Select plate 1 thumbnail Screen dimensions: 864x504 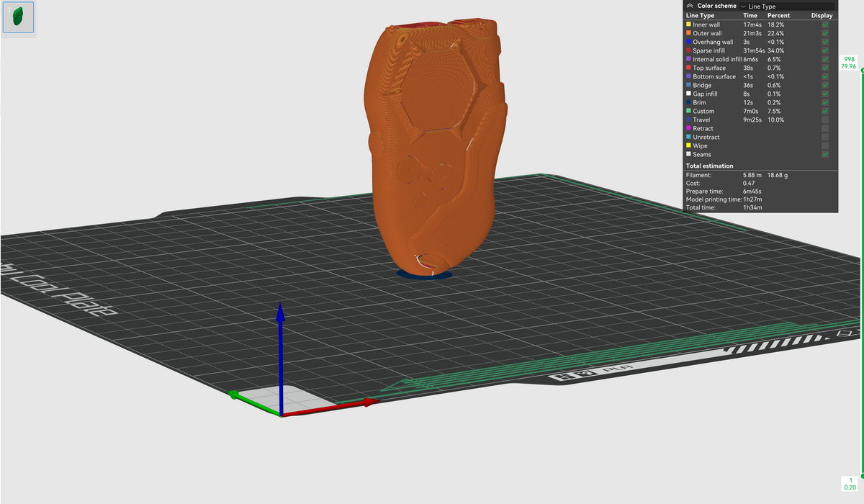[x=18, y=17]
